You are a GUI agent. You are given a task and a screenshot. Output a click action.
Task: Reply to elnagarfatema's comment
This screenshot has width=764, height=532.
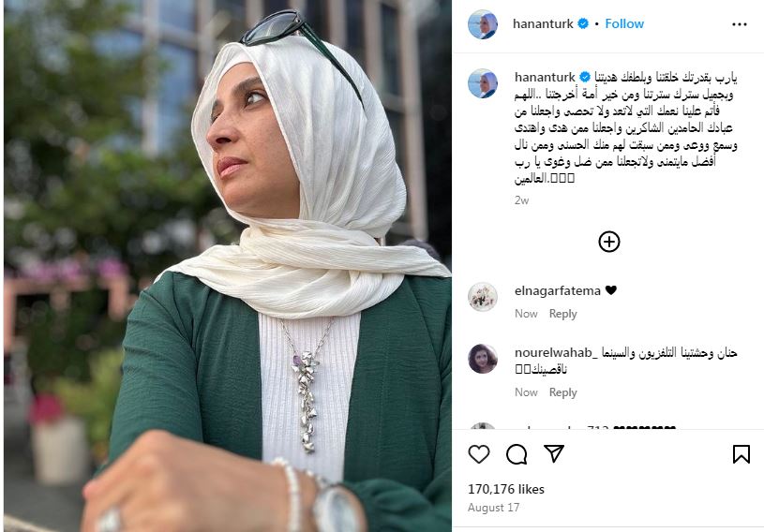click(562, 314)
